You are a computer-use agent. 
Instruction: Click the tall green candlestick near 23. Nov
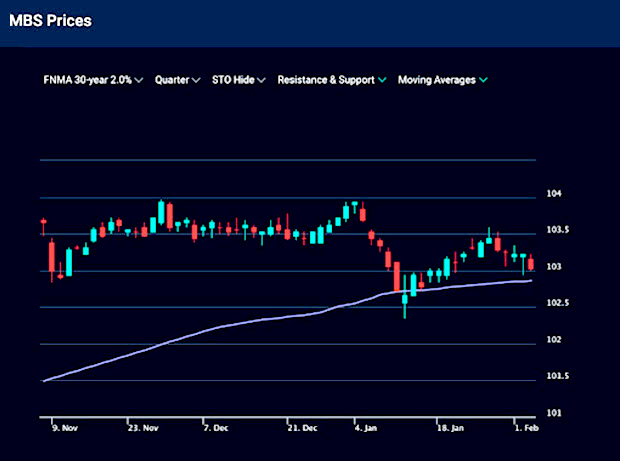(160, 213)
